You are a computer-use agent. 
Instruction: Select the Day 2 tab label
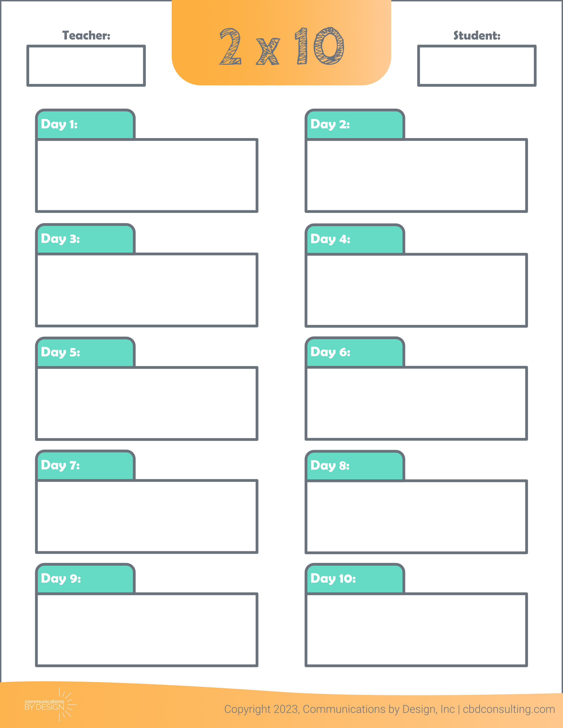click(355, 124)
